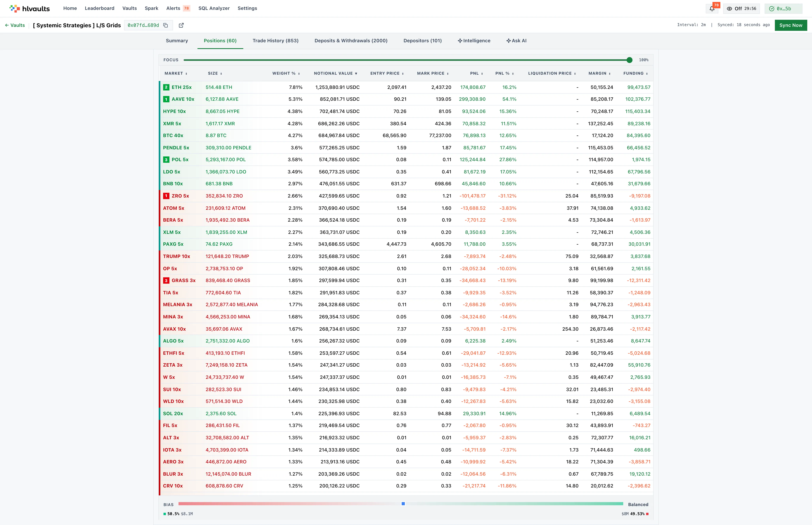Click the green rank 3 badge on POL row

166,160
